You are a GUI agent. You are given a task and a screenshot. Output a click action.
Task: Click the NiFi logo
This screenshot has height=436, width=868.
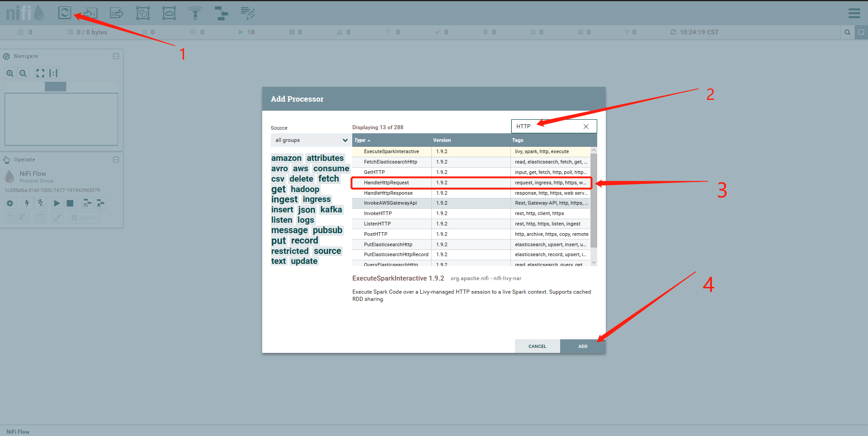click(25, 13)
